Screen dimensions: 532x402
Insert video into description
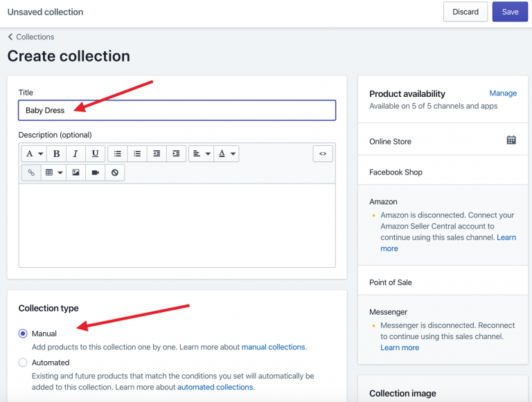click(x=96, y=172)
